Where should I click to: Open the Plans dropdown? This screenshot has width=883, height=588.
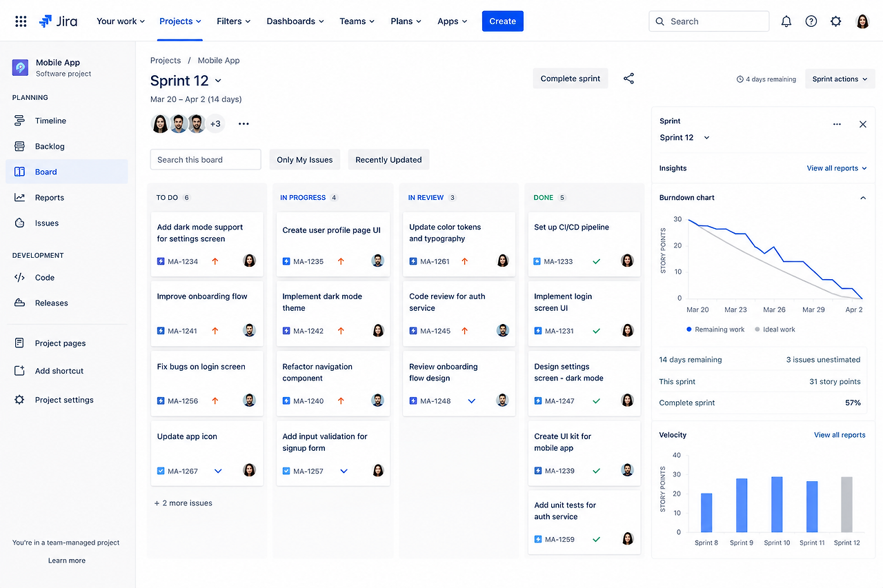point(407,21)
